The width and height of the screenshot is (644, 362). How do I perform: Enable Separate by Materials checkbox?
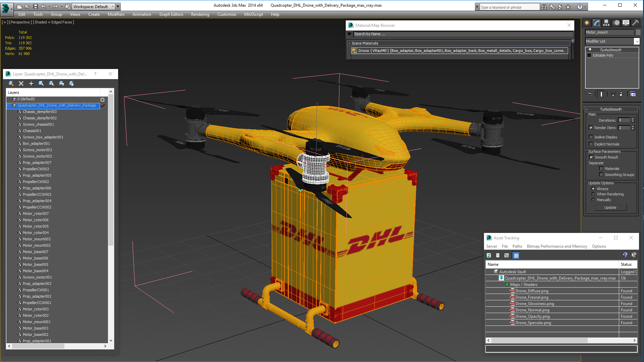(601, 169)
